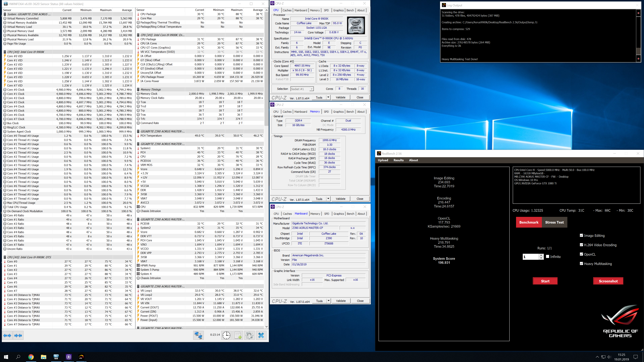Click Tools button in CPU-Z memory timings window

pos(319,199)
